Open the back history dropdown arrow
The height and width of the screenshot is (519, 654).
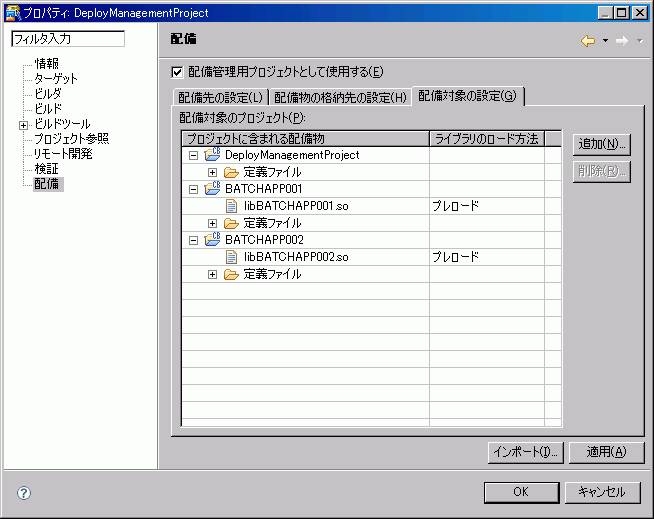pyautogui.click(x=605, y=40)
